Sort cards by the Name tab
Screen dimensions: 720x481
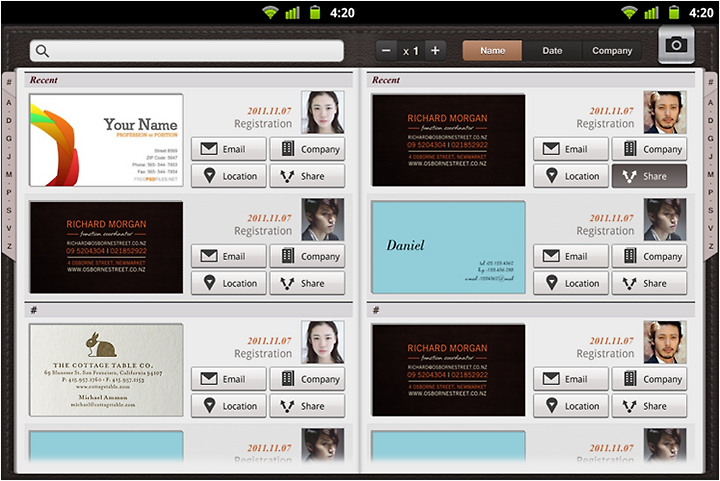tap(492, 50)
